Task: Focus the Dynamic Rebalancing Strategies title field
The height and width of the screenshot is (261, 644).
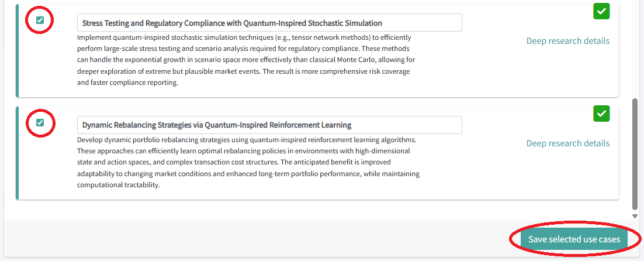Action: (269, 125)
